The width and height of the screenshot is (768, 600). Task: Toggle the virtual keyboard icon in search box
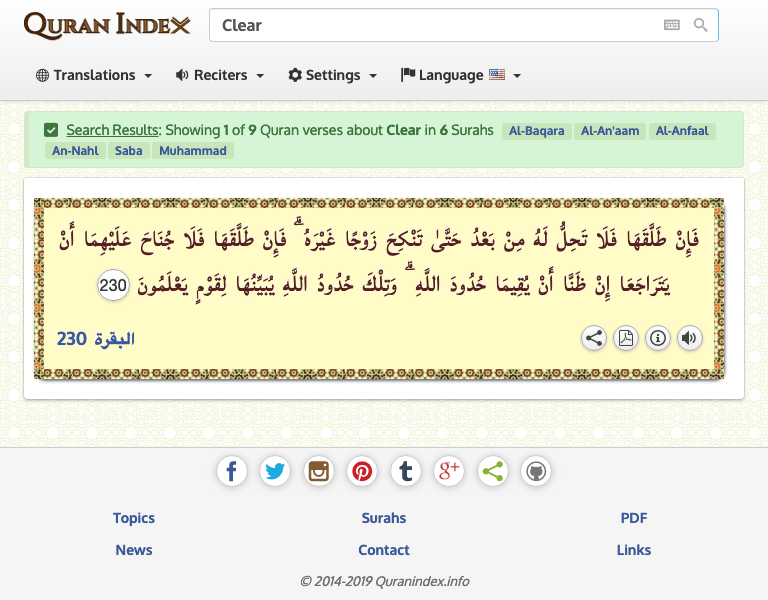point(671,25)
